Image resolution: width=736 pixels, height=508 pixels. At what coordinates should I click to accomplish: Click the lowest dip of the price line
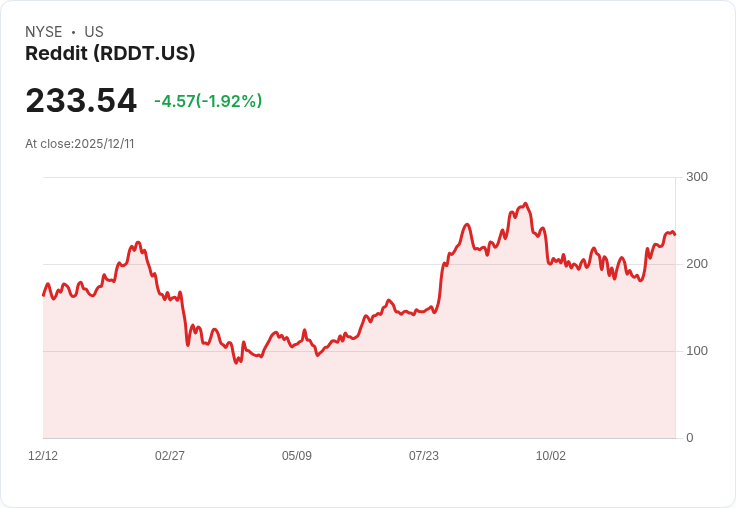tap(237, 363)
